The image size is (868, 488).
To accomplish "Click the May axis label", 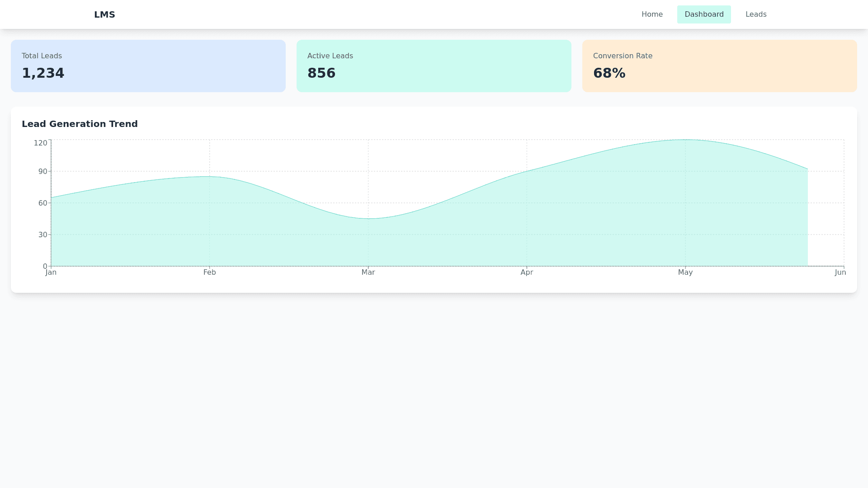I will [x=685, y=272].
